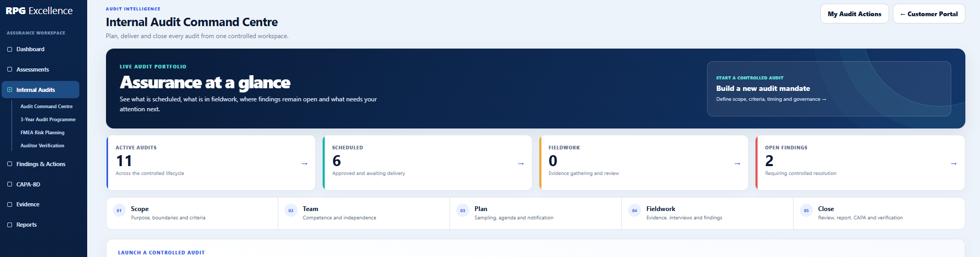Click the 03 step badge for Plan

coord(463,211)
